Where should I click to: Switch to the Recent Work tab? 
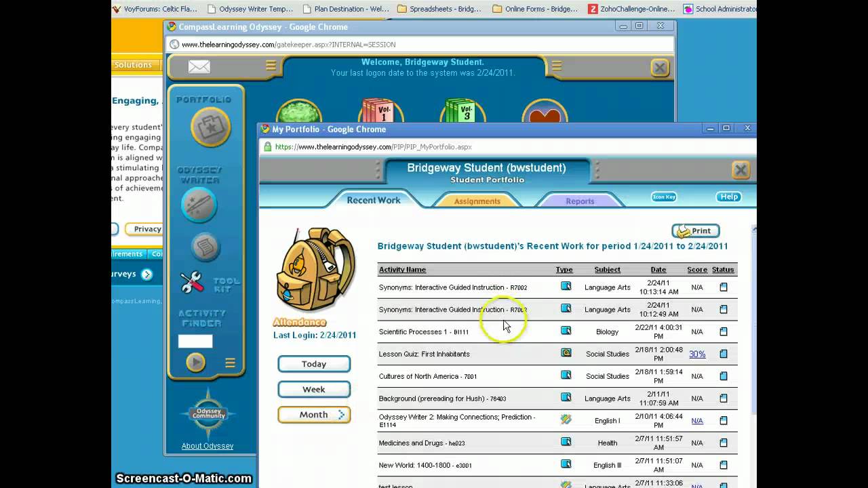pyautogui.click(x=374, y=200)
